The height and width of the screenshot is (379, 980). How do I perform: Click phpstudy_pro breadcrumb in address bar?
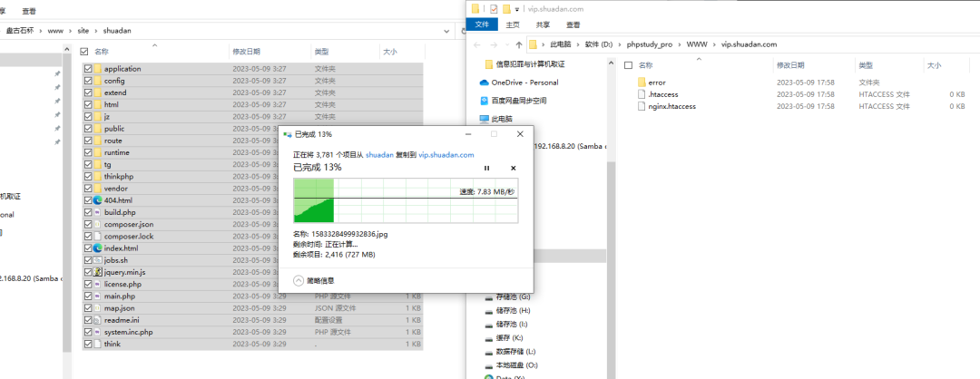pyautogui.click(x=650, y=45)
